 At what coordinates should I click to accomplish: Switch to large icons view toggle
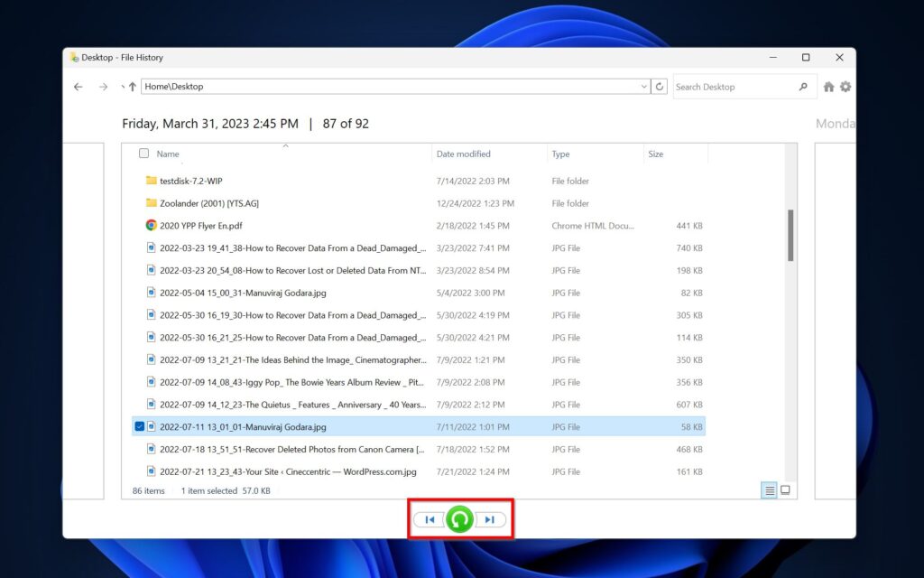point(784,489)
